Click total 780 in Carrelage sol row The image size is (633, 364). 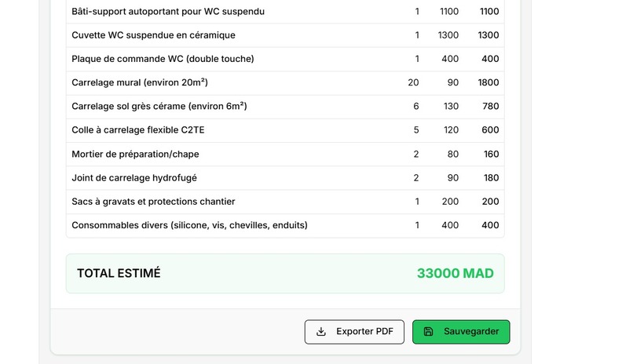coord(491,107)
